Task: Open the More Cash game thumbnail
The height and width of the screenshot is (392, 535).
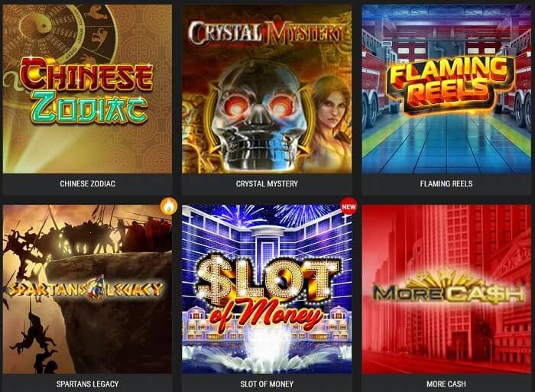Action: pos(446,289)
